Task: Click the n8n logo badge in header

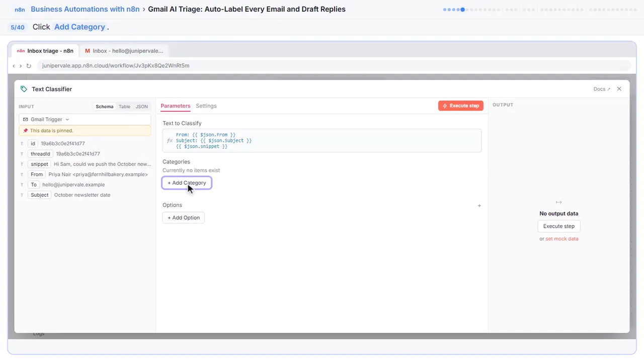Action: pyautogui.click(x=20, y=10)
